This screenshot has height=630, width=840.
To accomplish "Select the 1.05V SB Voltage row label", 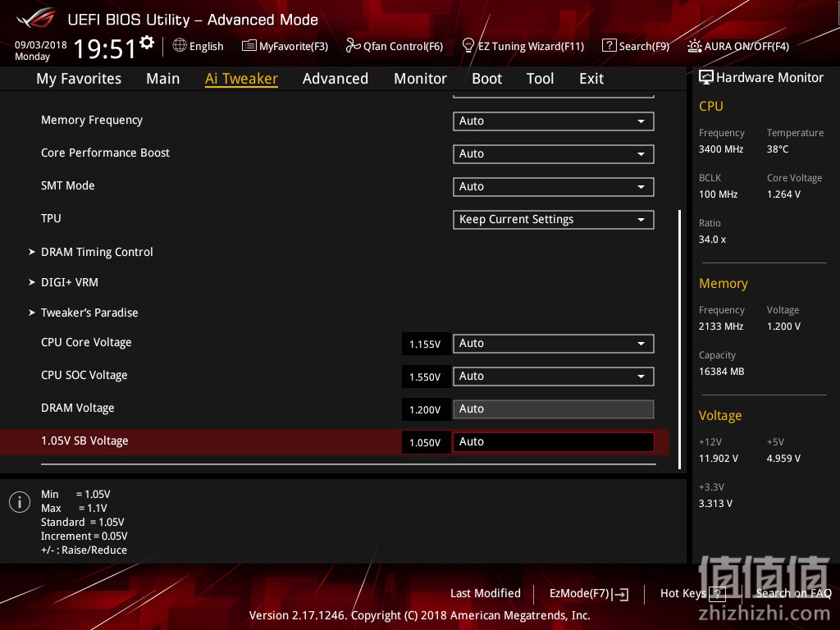I will 84,441.
